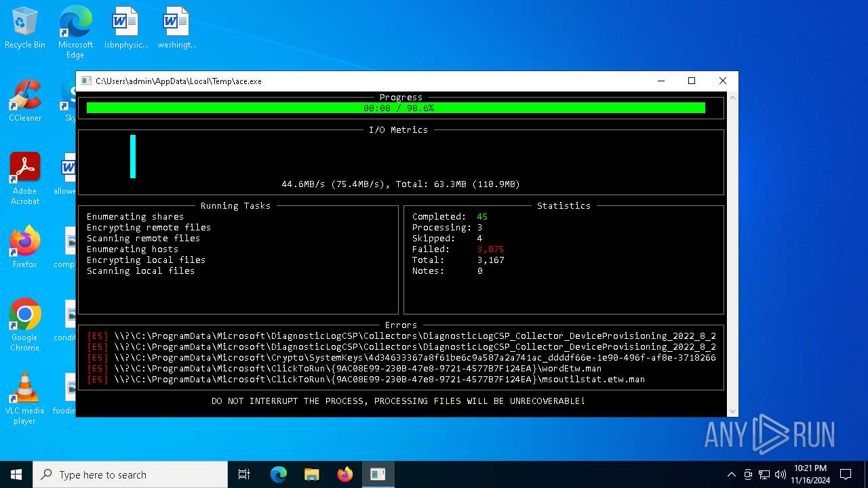The height and width of the screenshot is (488, 868).
Task: Click the "Enumerating shares" task line
Action: (135, 216)
